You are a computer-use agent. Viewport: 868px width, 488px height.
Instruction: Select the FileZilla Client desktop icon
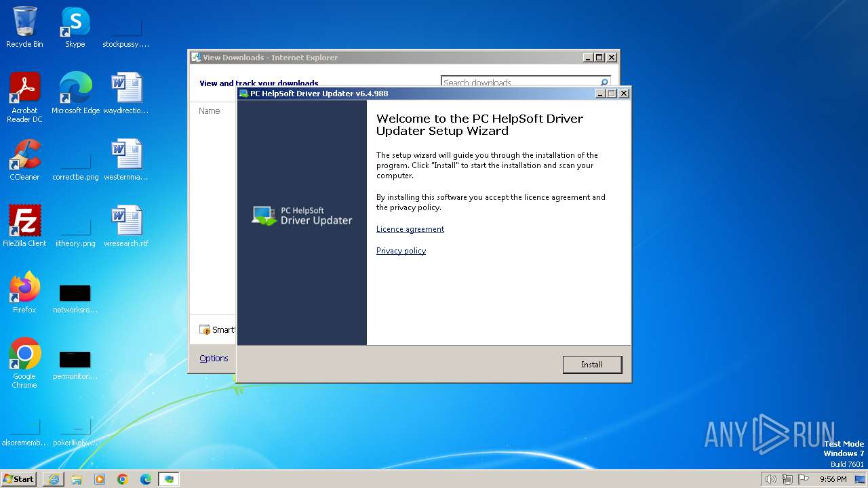point(24,226)
